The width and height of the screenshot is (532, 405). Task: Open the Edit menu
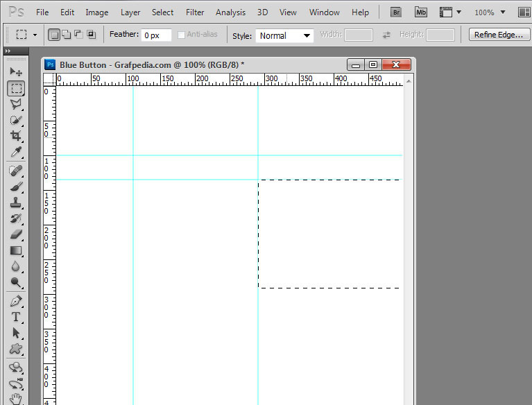click(x=67, y=12)
